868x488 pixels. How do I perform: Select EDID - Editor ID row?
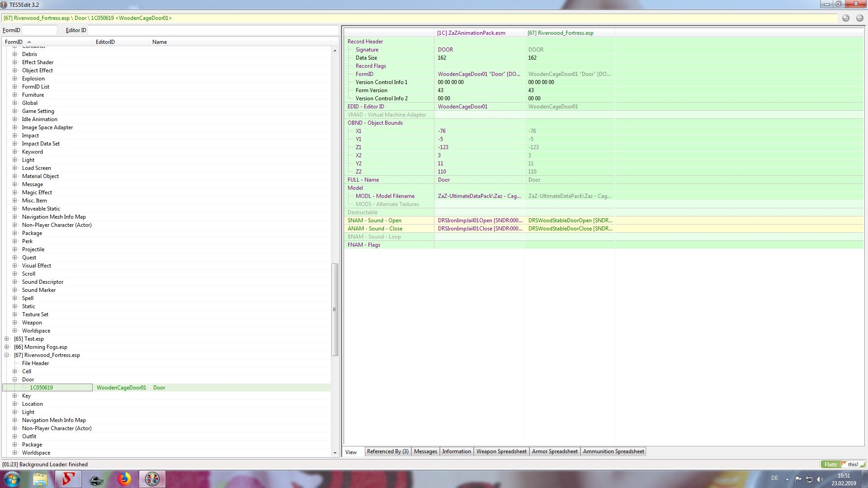(x=604, y=107)
